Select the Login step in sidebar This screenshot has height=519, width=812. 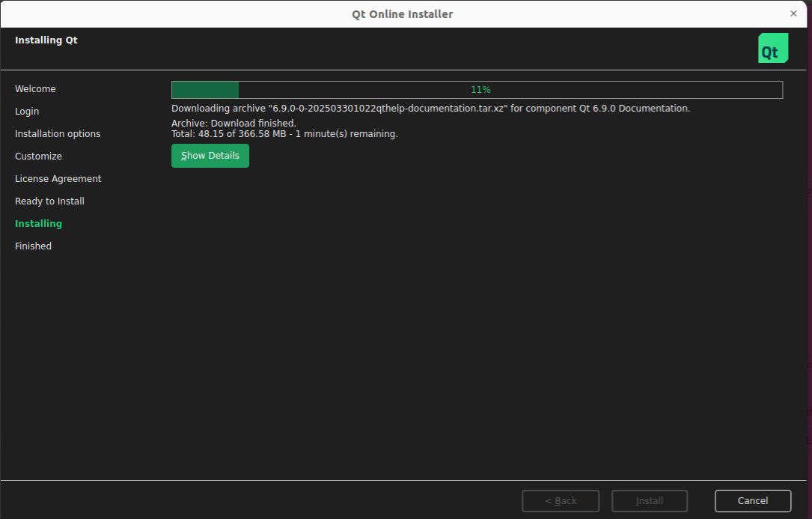coord(27,112)
